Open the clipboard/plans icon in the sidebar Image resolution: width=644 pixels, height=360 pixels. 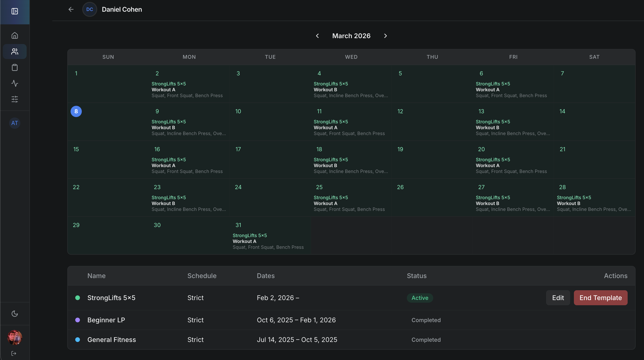14,67
